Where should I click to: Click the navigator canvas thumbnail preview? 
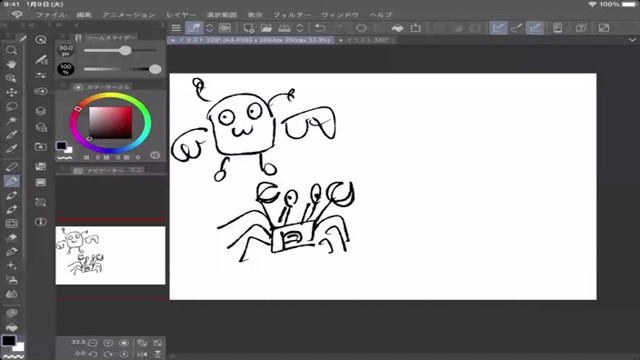click(110, 256)
